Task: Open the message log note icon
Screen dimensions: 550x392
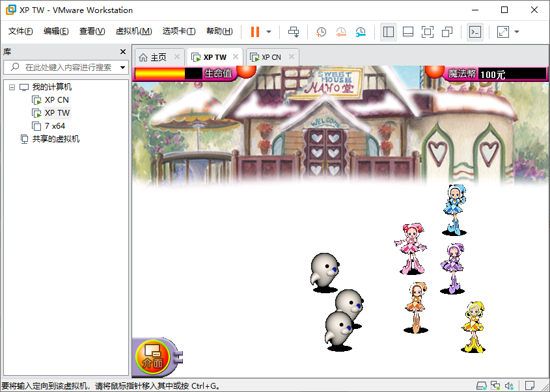Action: point(530,385)
